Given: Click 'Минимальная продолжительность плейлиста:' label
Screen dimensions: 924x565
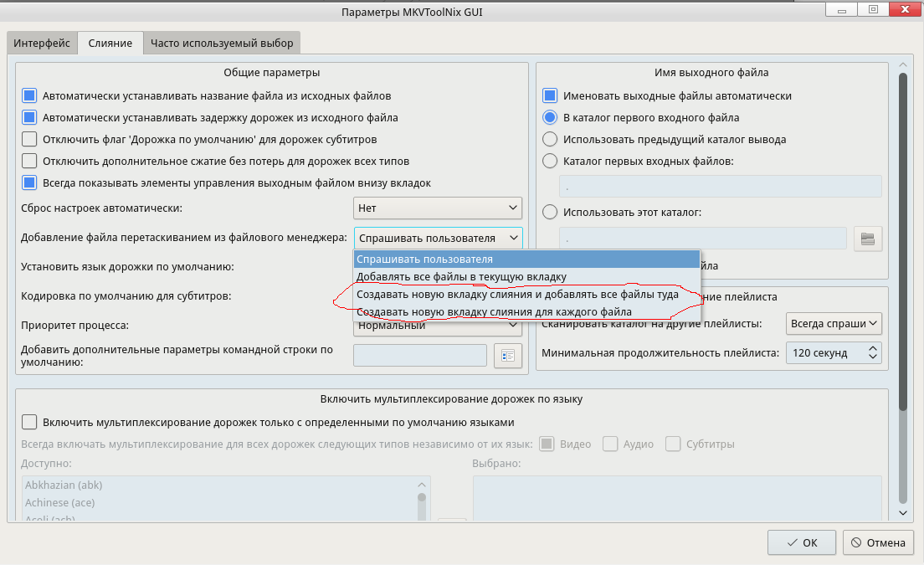Looking at the screenshot, I should [x=660, y=353].
